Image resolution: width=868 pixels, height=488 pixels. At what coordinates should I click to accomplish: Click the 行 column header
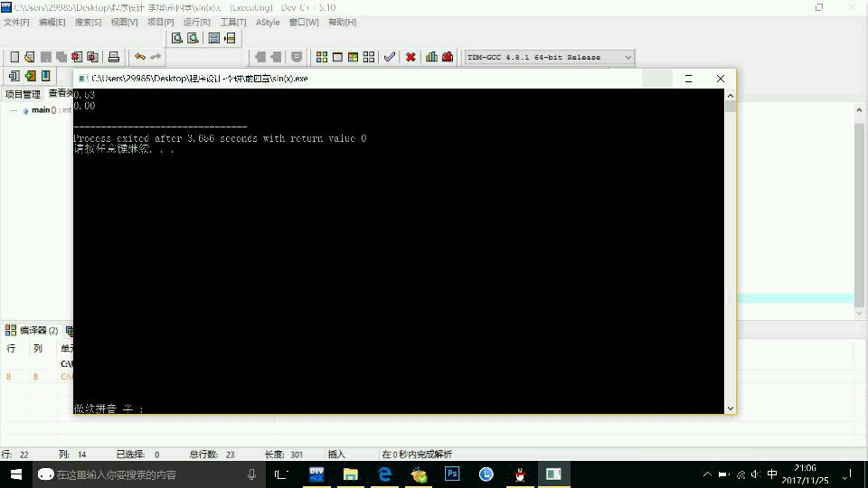[11, 349]
